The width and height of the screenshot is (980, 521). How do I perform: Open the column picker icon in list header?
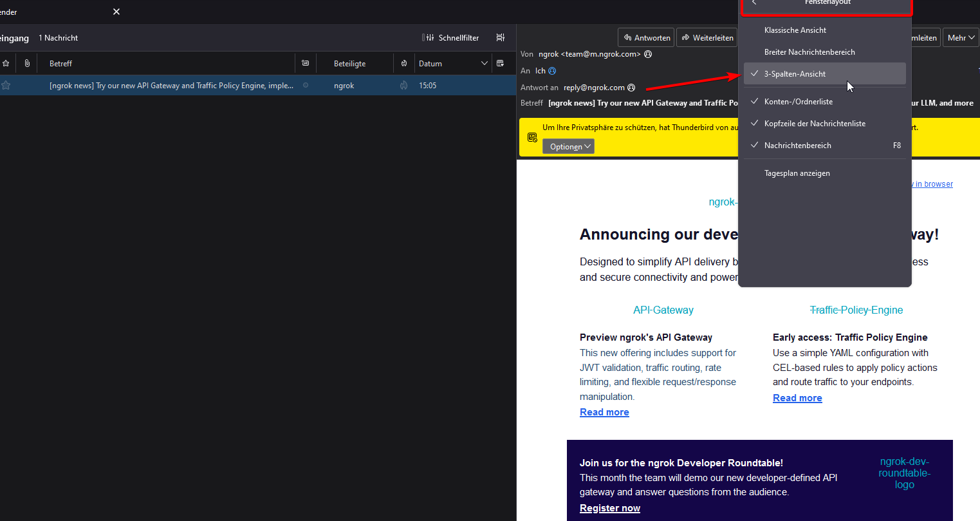point(500,64)
